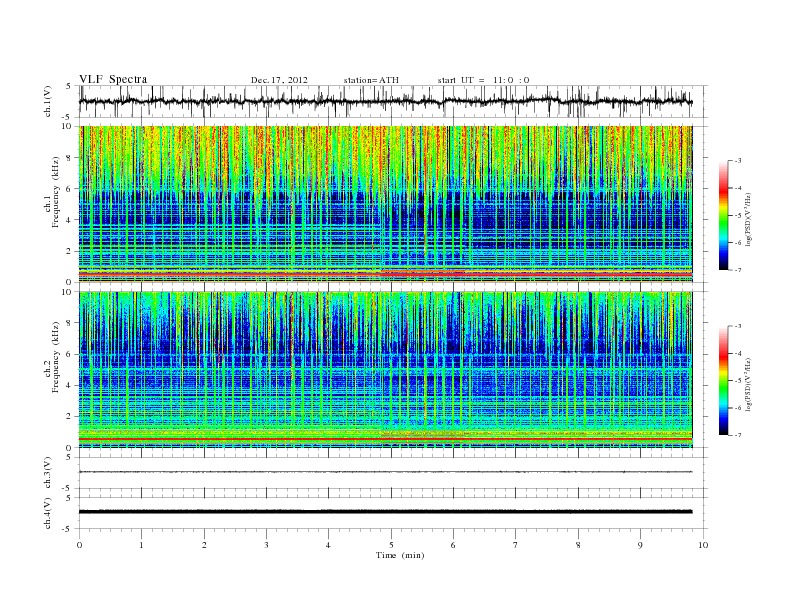The width and height of the screenshot is (792, 612).
Task: Select the "Dec. 17, 2012" date text
Action: (x=279, y=80)
